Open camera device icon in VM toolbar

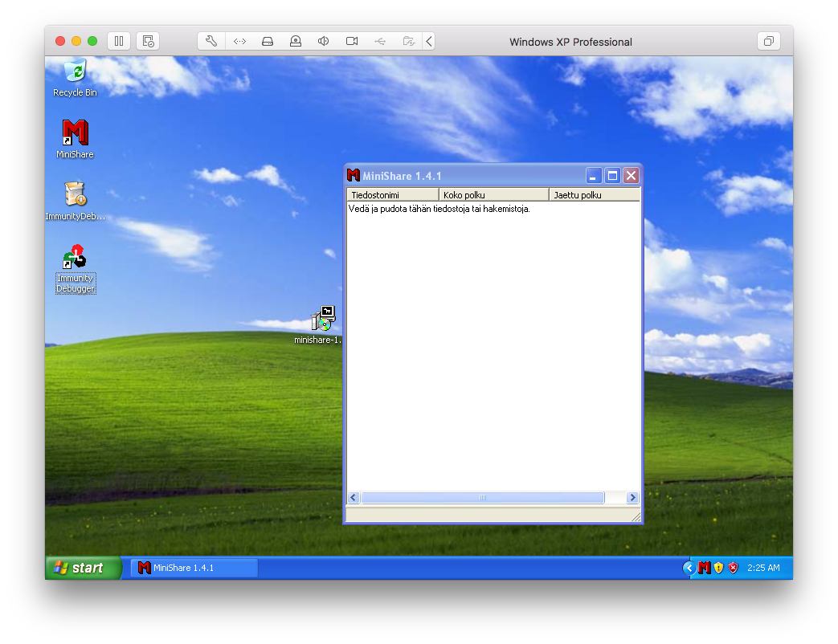click(352, 41)
